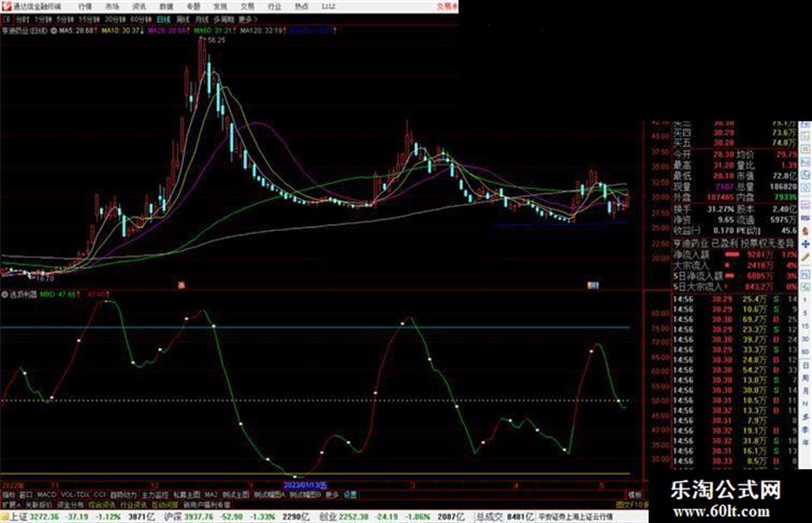Switch indicator to MA2
This screenshot has width=812, height=523.
pyautogui.click(x=211, y=495)
